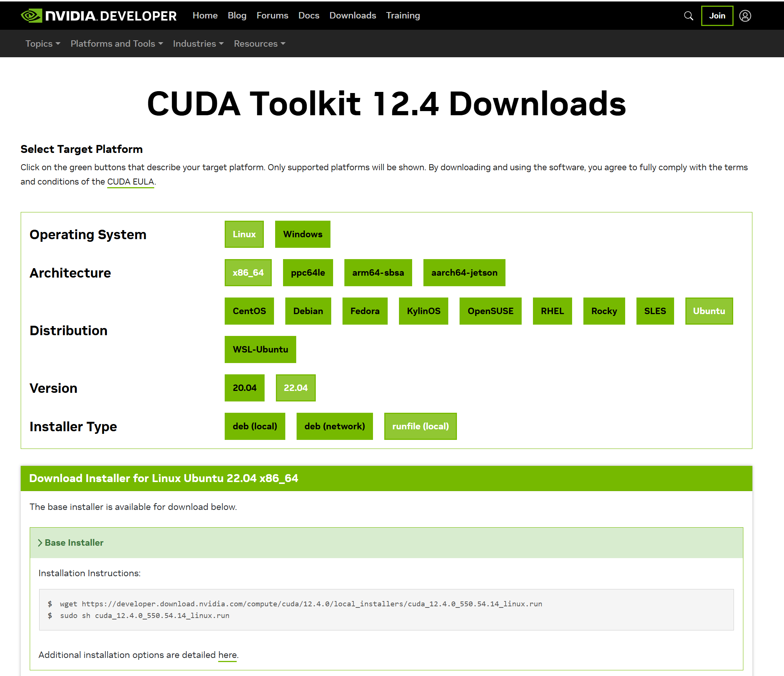
Task: Click the Join button
Action: 717,15
